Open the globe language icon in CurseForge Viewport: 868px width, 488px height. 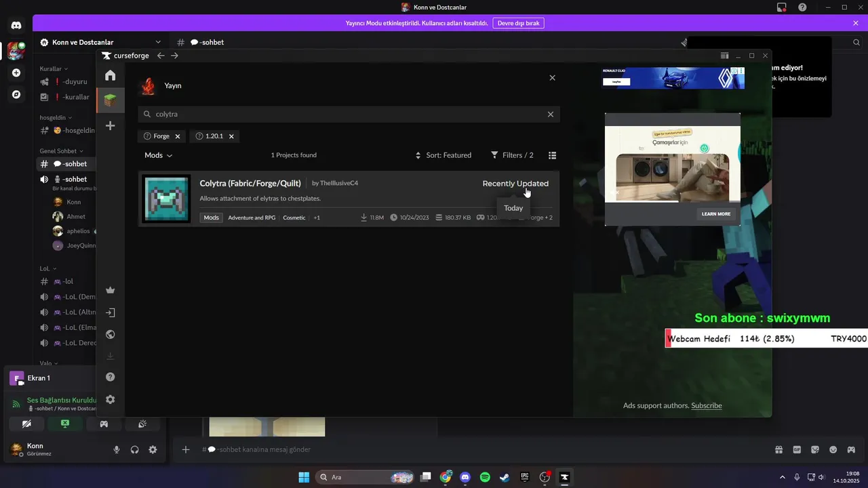tap(111, 334)
